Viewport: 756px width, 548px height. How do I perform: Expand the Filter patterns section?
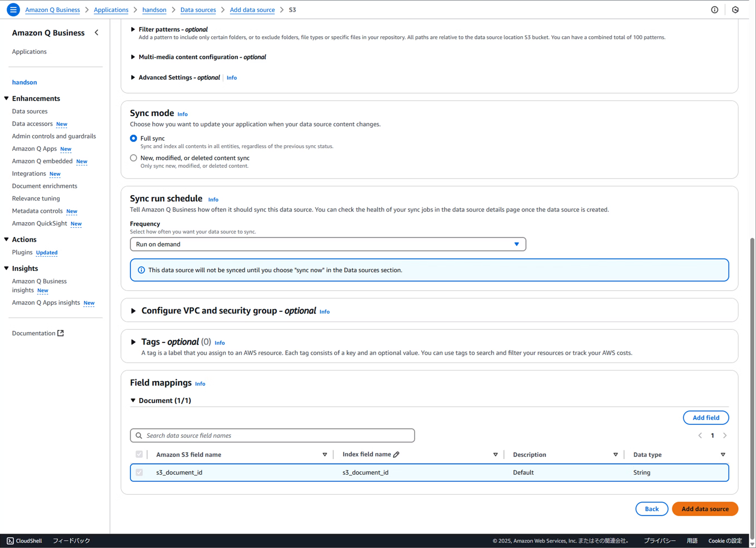(133, 29)
